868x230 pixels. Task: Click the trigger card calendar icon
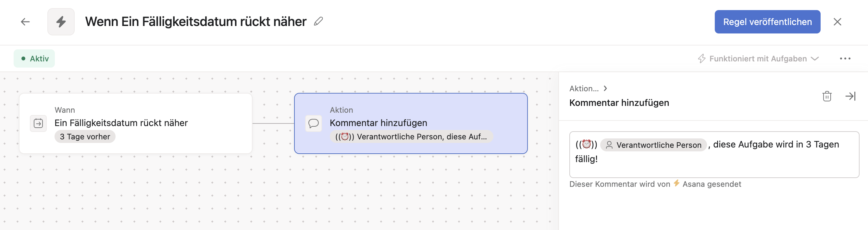click(x=38, y=123)
